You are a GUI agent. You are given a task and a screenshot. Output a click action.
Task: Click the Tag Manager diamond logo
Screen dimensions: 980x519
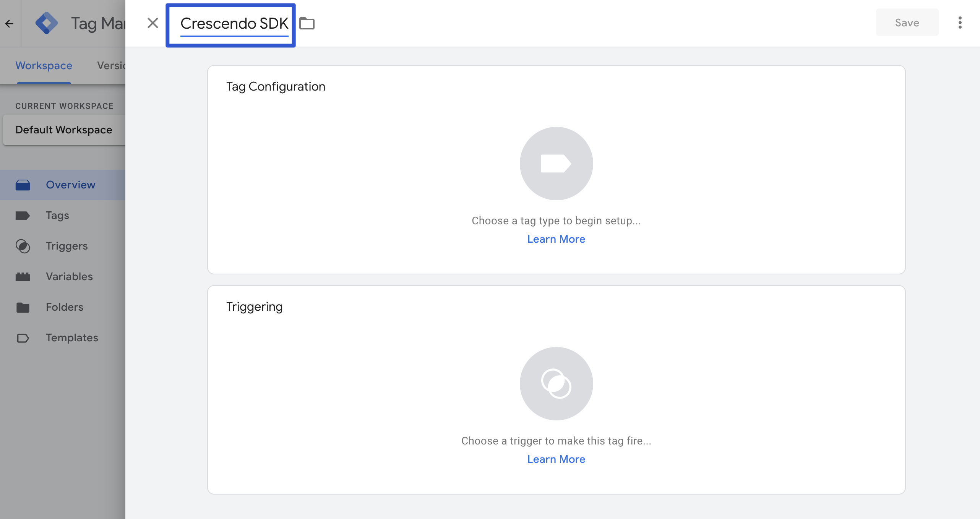(47, 23)
